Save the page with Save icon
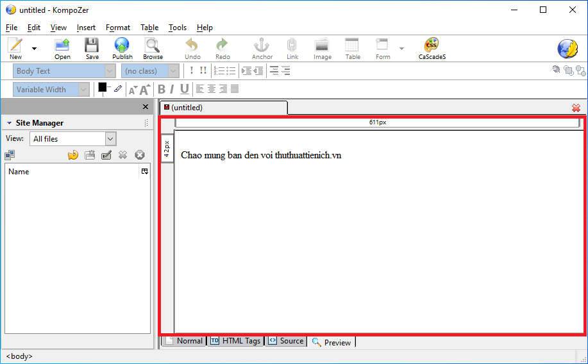Viewport: 588px width, 364px height. coord(92,48)
